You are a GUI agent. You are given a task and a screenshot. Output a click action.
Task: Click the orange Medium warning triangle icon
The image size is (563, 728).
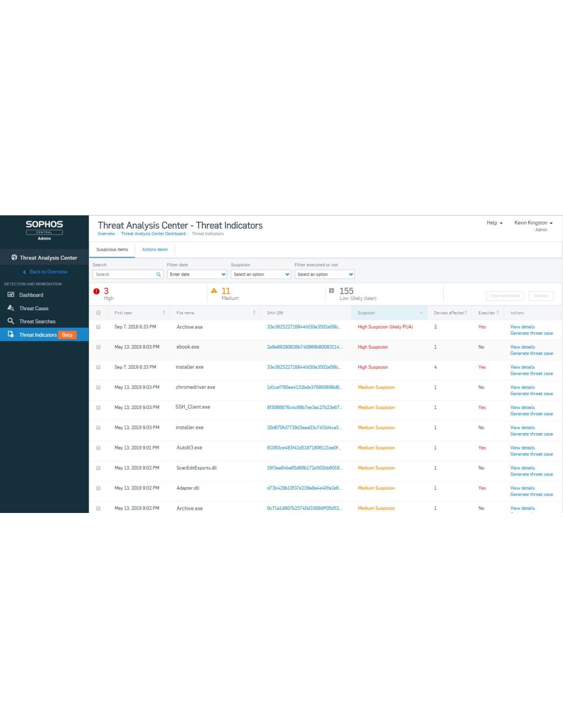214,291
